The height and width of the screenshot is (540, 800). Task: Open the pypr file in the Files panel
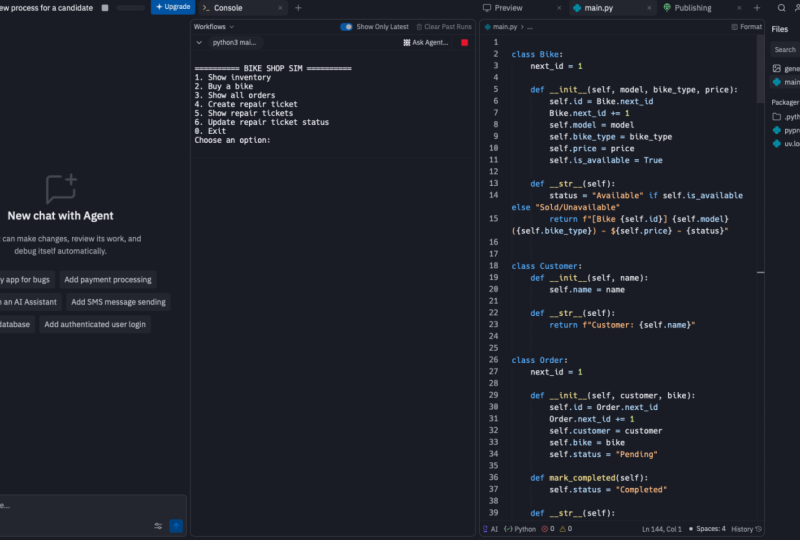coord(786,131)
